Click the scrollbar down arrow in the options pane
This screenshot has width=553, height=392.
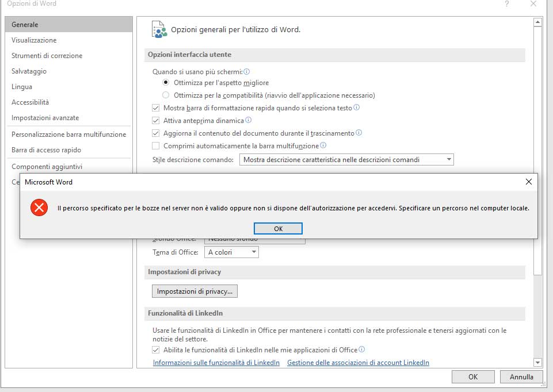point(537,362)
